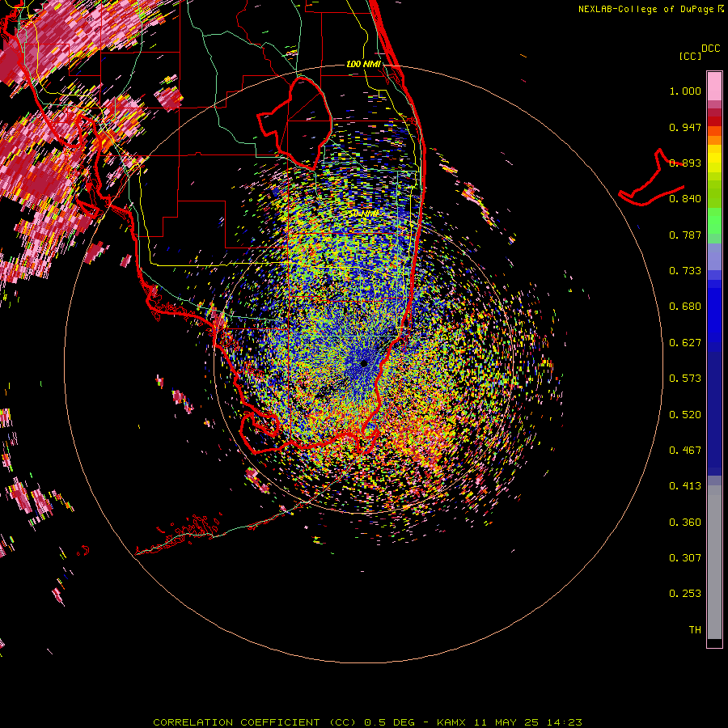Click the 14:23 timestamp in caption
This screenshot has width=728, height=728.
(x=564, y=722)
